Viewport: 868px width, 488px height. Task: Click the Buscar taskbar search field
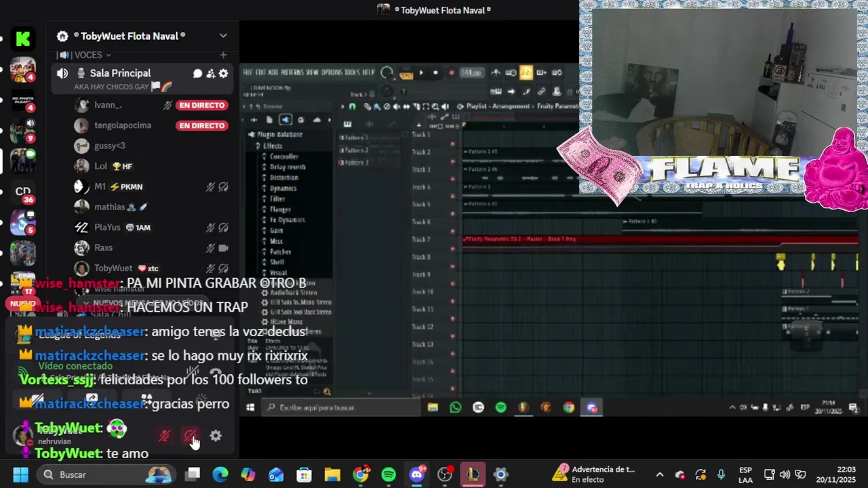106,474
